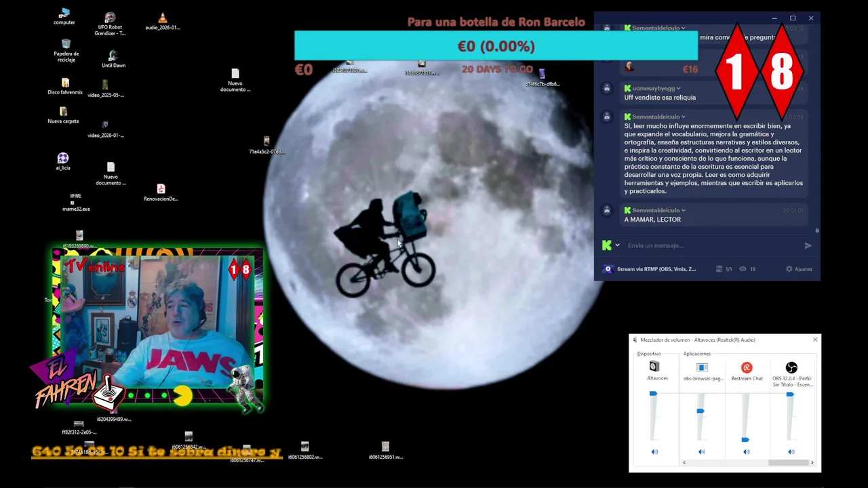
Task: Expand SementaldelCulo chevron above long reading message
Action: click(x=683, y=117)
